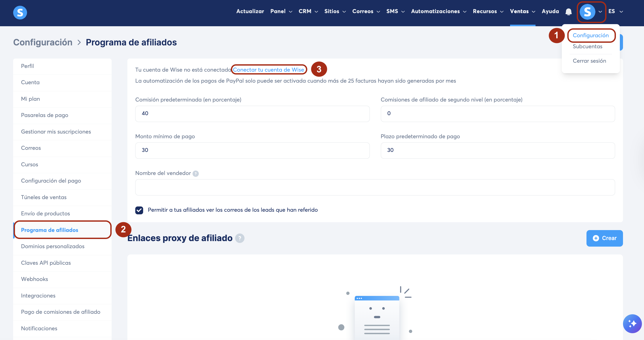Select Subcuentas from profile menu
The image size is (644, 340).
tap(588, 46)
